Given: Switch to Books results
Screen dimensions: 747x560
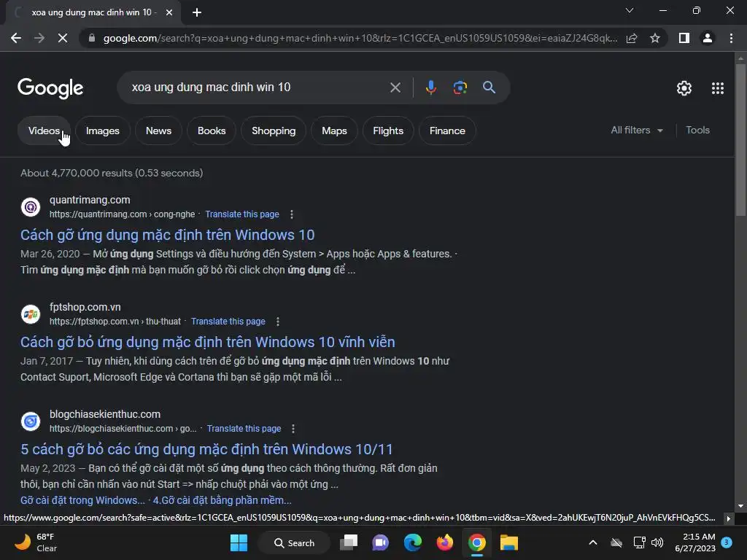Looking at the screenshot, I should [x=212, y=131].
